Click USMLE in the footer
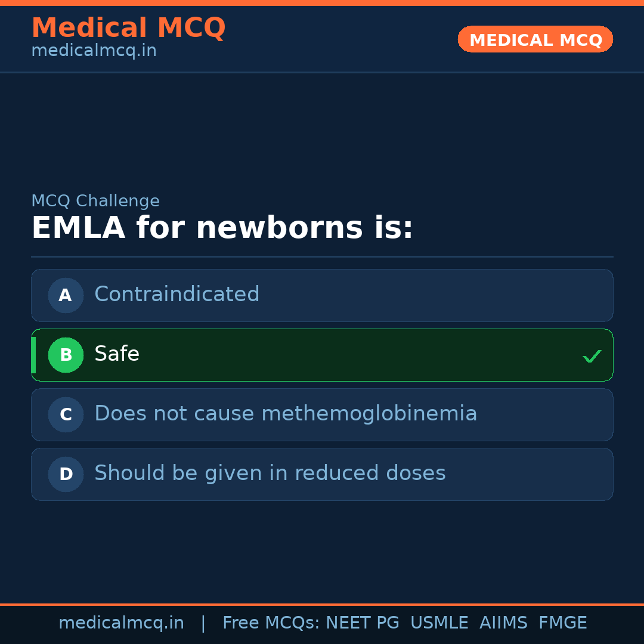This screenshot has width=644, height=644. 439,623
